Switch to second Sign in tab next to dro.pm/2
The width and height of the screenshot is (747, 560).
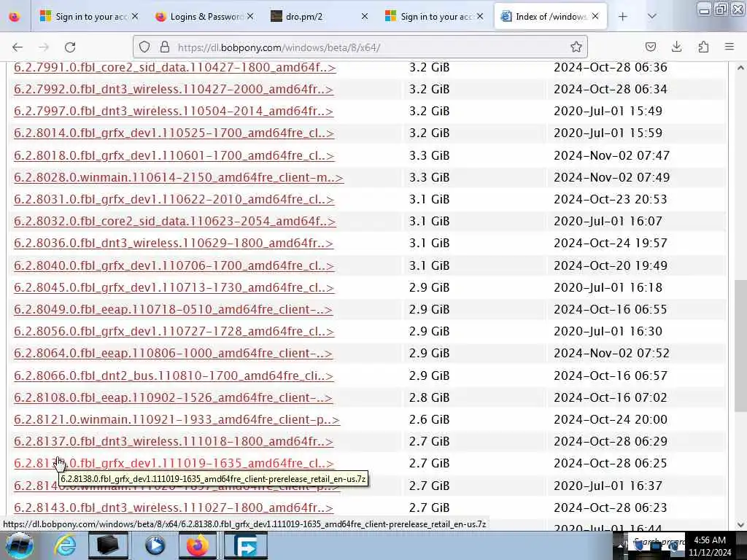[435, 17]
